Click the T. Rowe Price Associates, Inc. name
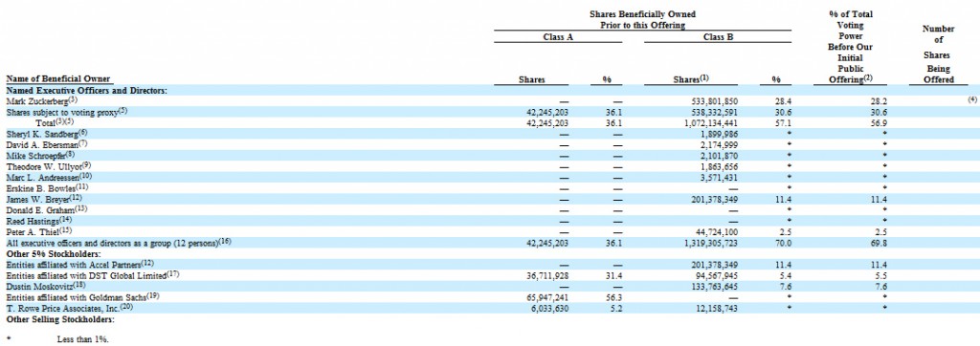Image resolution: width=980 pixels, height=346 pixels. 68,308
